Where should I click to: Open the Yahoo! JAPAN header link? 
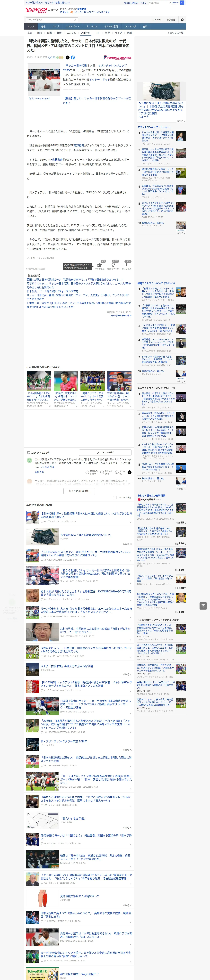pyautogui.click(x=131, y=3)
